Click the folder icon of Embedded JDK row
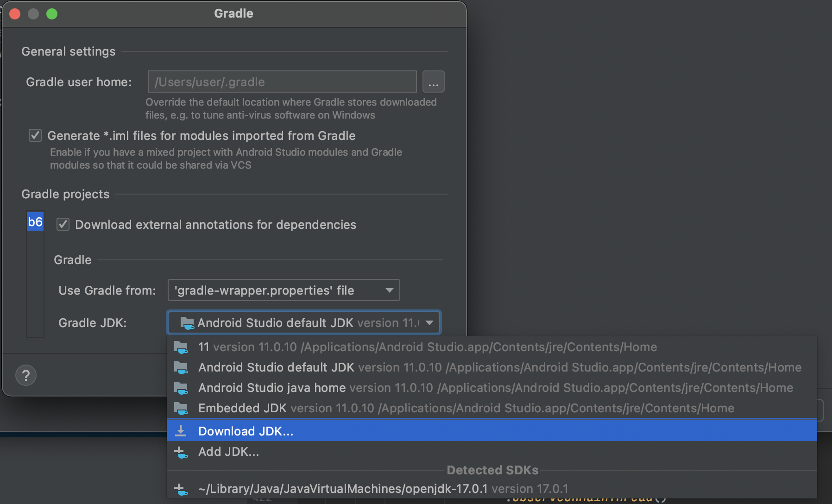 [181, 408]
